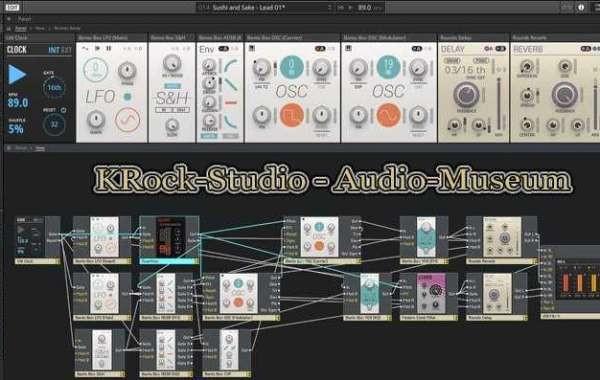The image size is (600, 380).
Task: Open the Clock Gate 16th dial selector
Action: (x=54, y=88)
